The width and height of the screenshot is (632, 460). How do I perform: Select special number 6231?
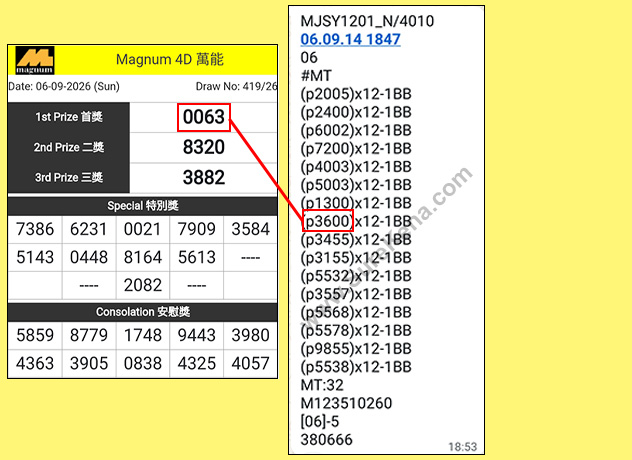coord(89,229)
